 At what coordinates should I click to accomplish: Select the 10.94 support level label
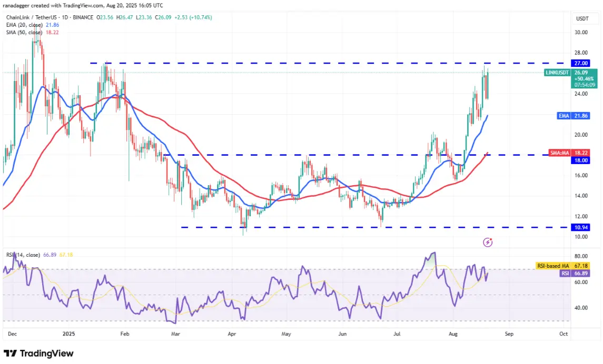(x=581, y=227)
